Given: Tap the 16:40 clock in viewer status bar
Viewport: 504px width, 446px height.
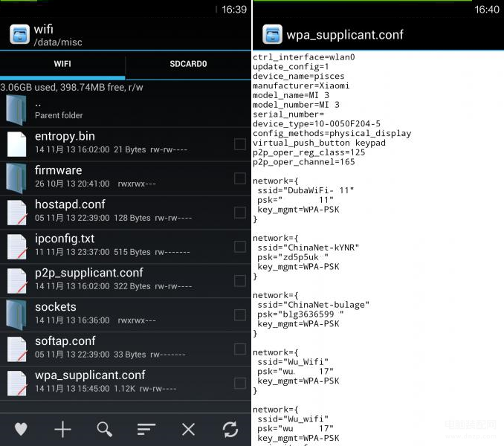Looking at the screenshot, I should pos(487,10).
